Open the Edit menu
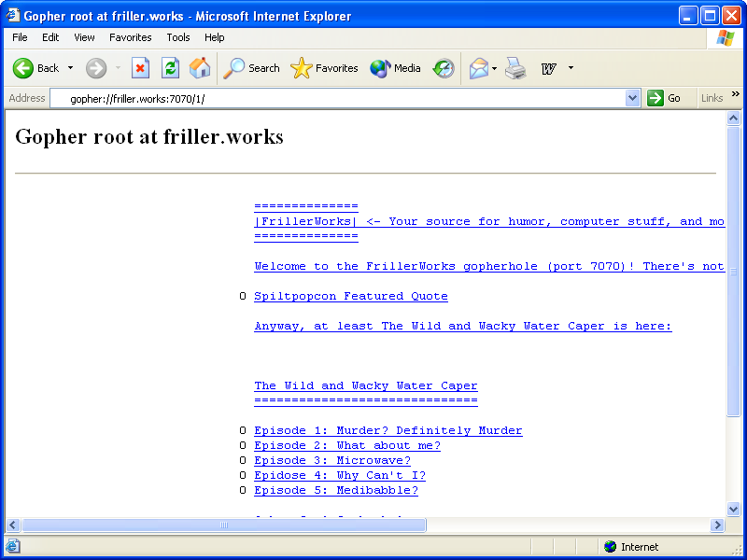Image resolution: width=747 pixels, height=560 pixels. tap(50, 37)
